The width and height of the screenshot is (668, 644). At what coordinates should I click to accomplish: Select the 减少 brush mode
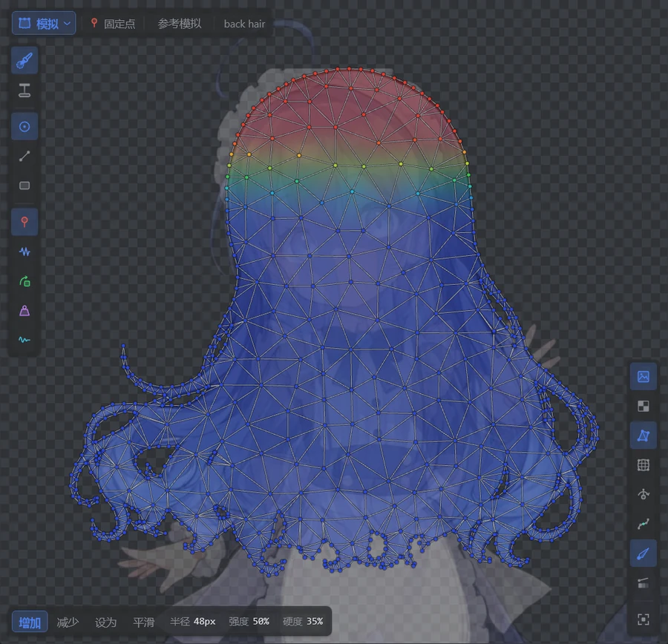(x=68, y=622)
